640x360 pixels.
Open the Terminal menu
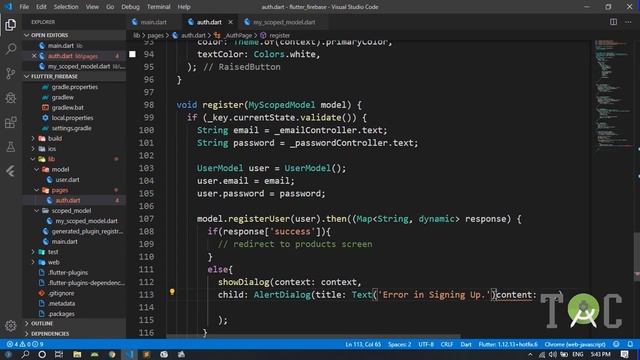click(x=158, y=7)
